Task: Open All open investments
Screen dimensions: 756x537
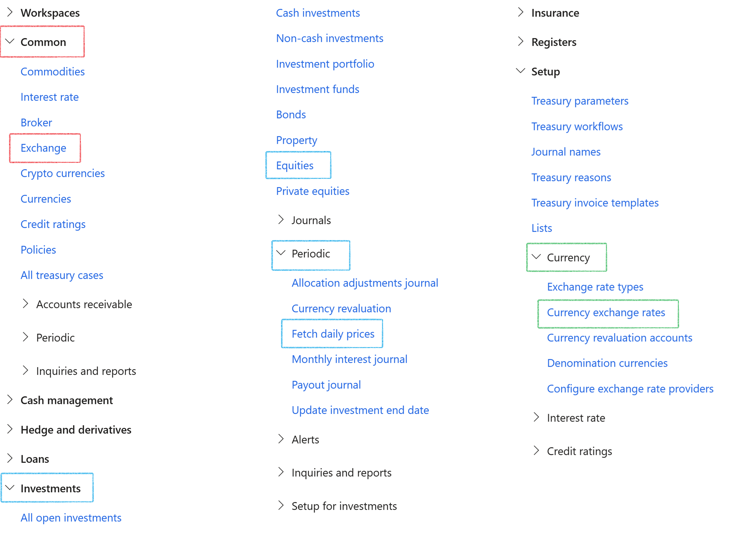Action: [x=71, y=518]
